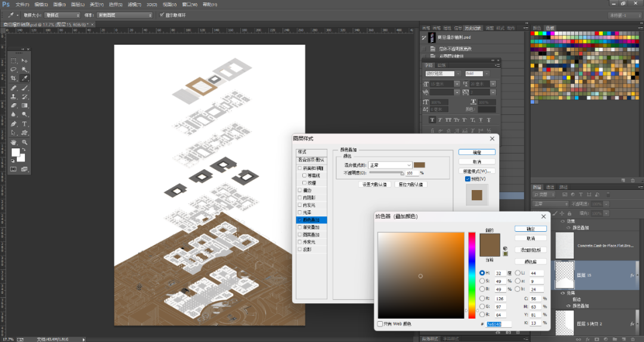This screenshot has width=644, height=342.
Task: Open the 图像(I) menu
Action: tap(59, 5)
